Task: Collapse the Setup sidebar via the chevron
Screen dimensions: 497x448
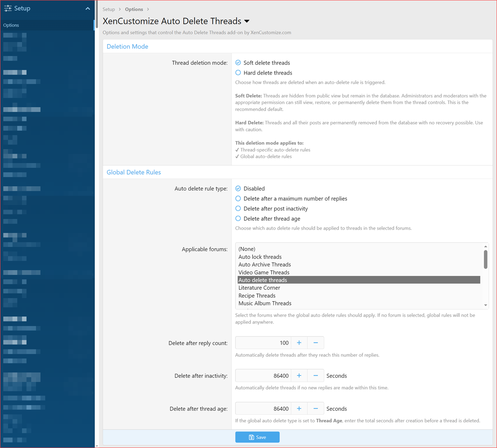Action: click(x=88, y=8)
